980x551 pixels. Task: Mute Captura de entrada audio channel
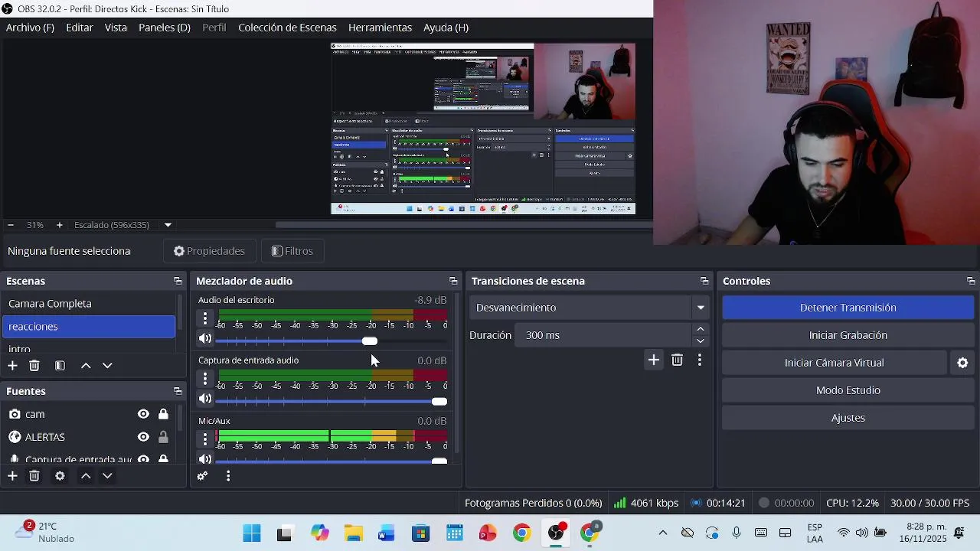coord(204,399)
